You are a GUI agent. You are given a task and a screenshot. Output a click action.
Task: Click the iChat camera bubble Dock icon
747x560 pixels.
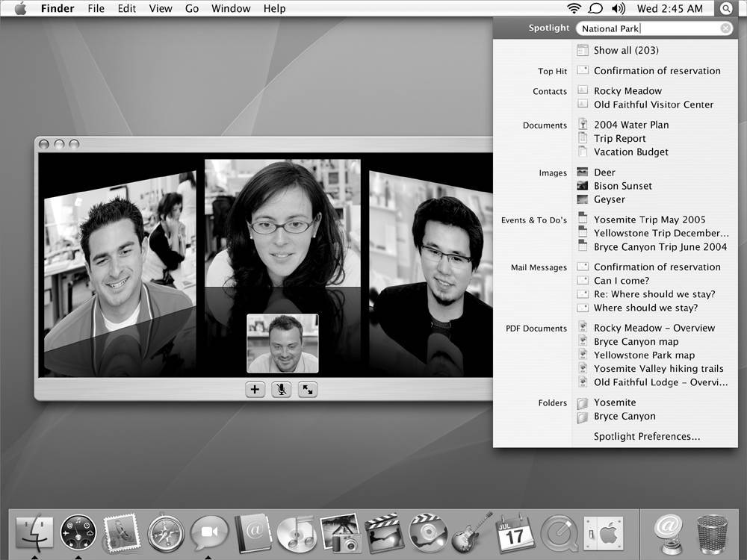pyautogui.click(x=209, y=532)
